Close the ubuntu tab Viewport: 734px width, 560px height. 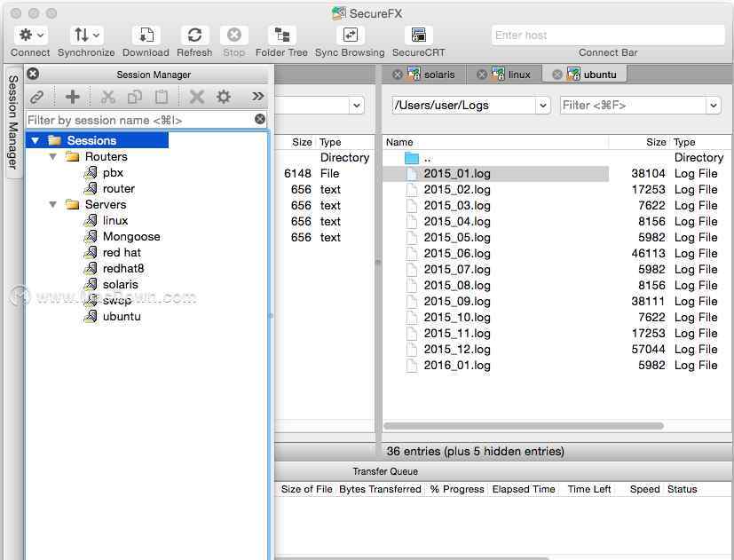coord(556,75)
